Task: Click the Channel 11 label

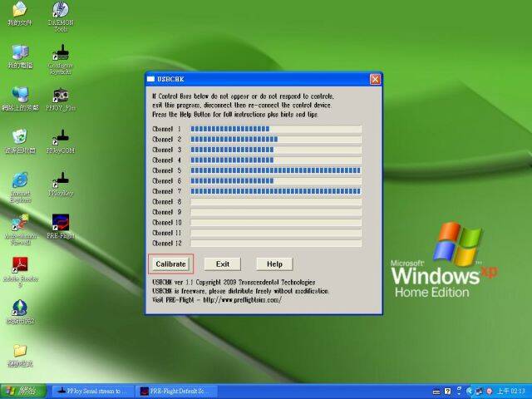Action: 167,233
